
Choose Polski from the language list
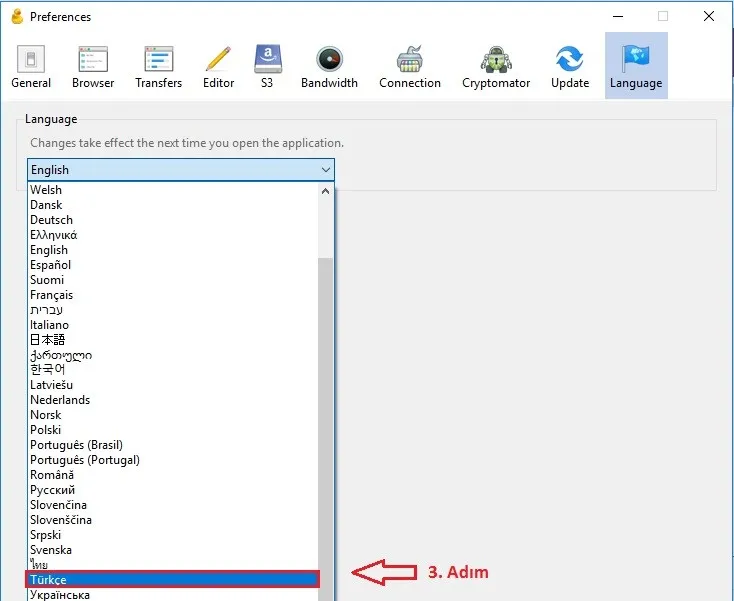pos(173,430)
